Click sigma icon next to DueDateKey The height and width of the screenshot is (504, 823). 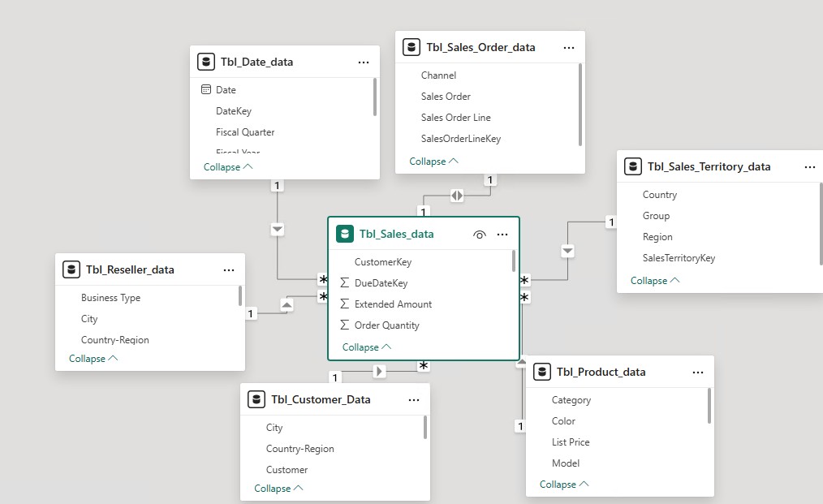pyautogui.click(x=344, y=283)
